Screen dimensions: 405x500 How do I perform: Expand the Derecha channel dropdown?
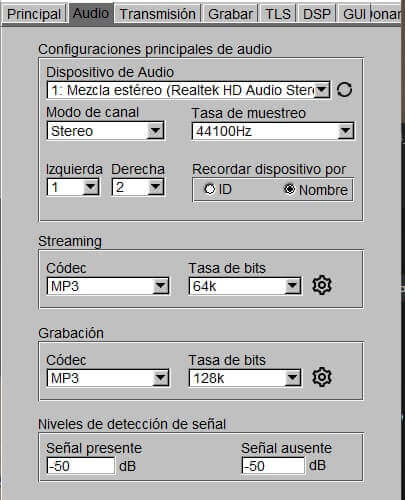pos(138,187)
